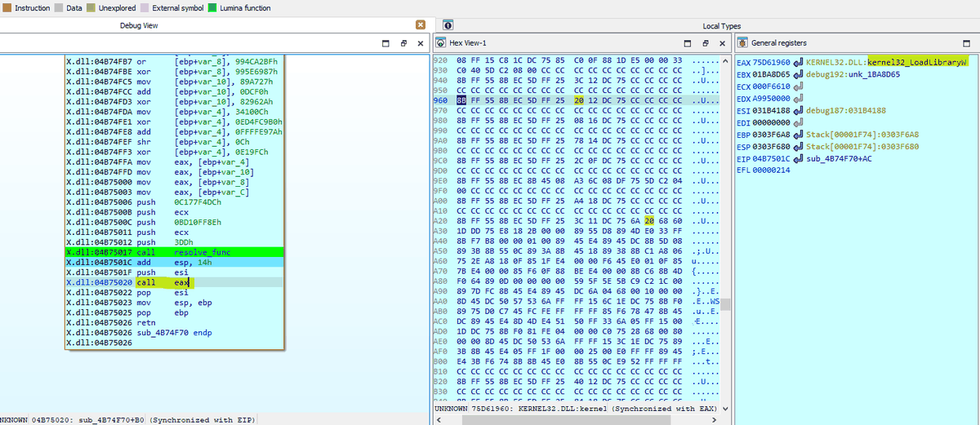The height and width of the screenshot is (425, 980).
Task: Click 'mov esp, ebp' instruction line
Action: 174,302
